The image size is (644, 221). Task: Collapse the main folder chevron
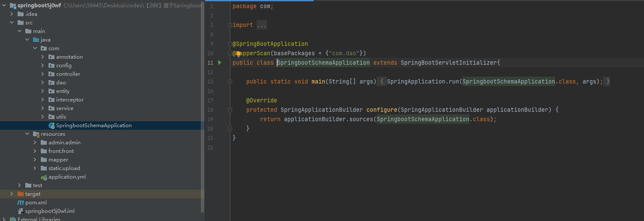pyautogui.click(x=20, y=31)
